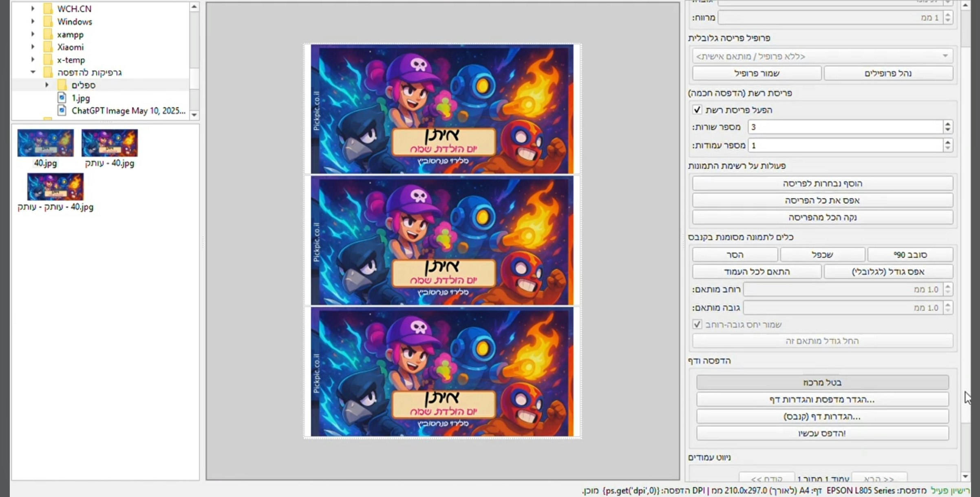This screenshot has width=980, height=497.
Task: Click the הדפס עכשיו print button
Action: coord(822,433)
